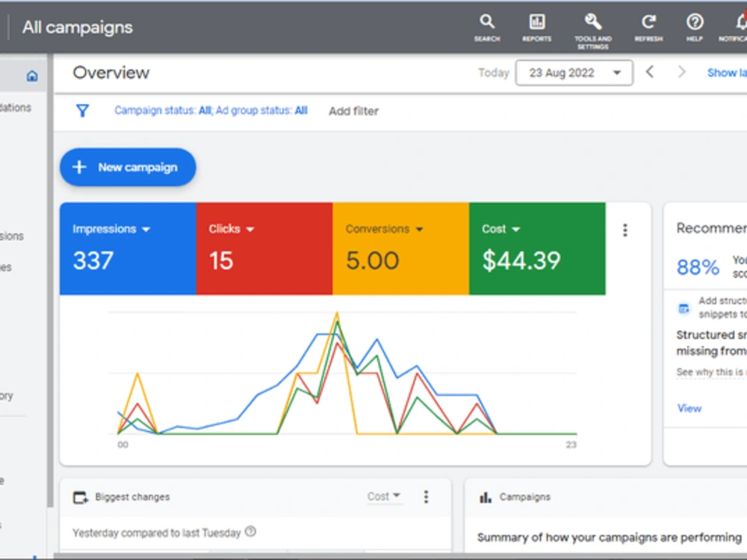Screen dimensions: 747x560
Task: Click the $44.39 cost value
Action: point(521,261)
